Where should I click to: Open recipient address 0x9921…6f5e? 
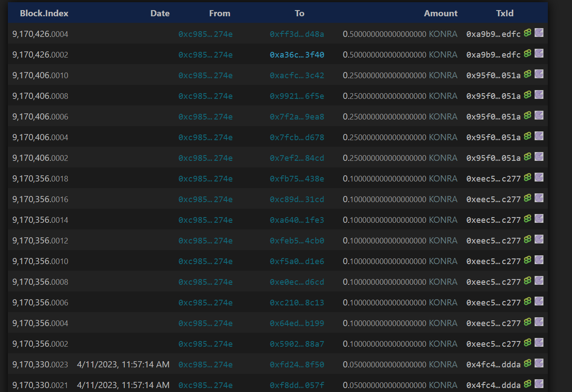click(297, 96)
